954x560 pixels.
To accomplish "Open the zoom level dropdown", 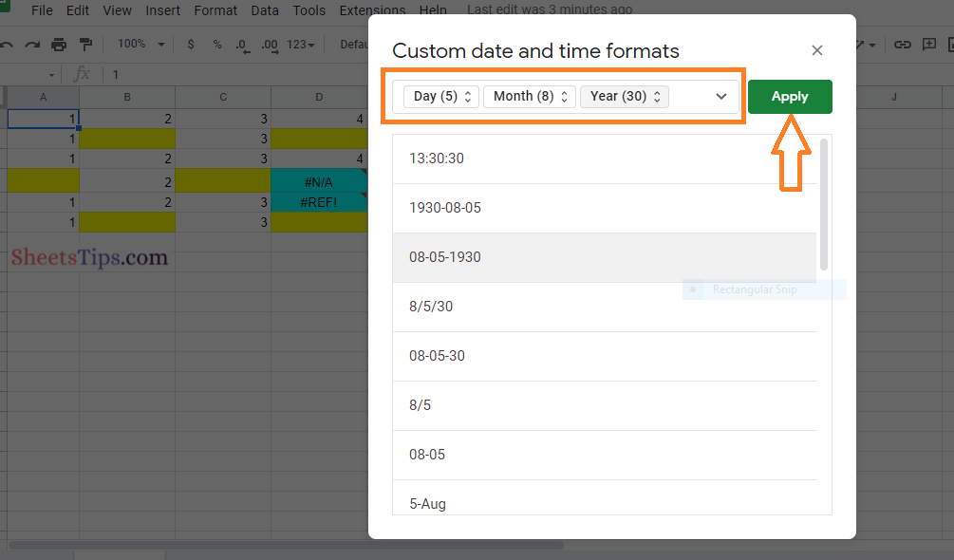I will [140, 44].
